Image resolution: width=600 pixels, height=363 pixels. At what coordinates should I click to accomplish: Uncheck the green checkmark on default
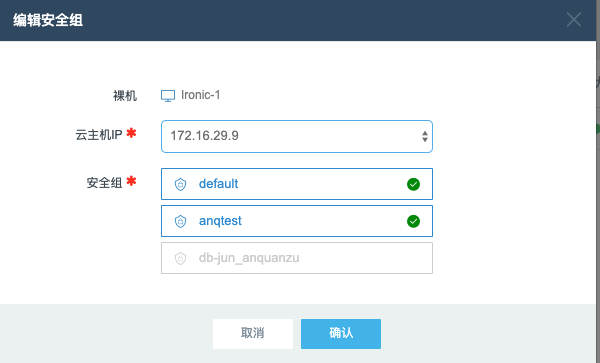click(413, 184)
